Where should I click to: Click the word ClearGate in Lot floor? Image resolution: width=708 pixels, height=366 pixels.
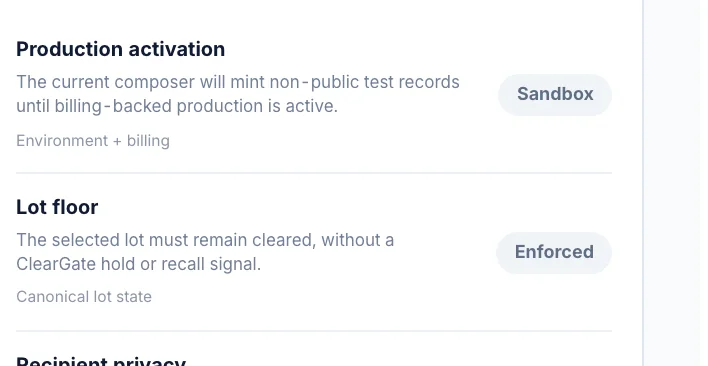point(56,264)
